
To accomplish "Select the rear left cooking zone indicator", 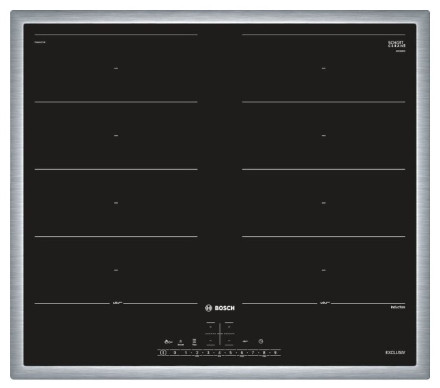I will pos(210,326).
